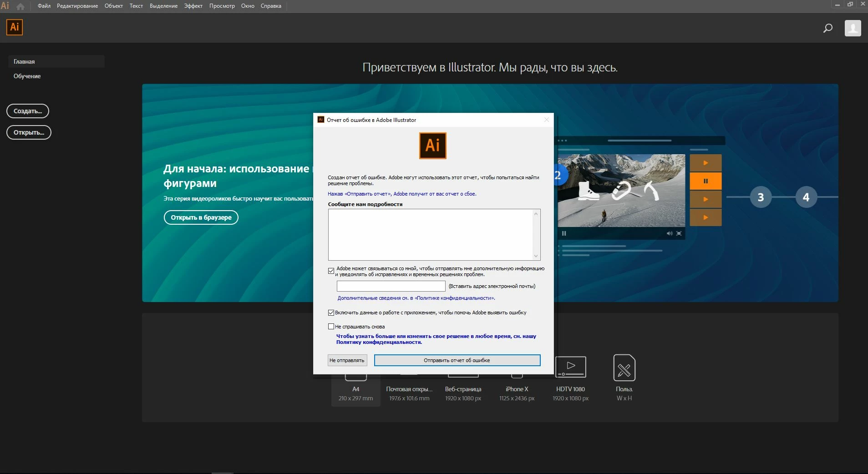
Task: Open the Объект menu
Action: click(x=114, y=6)
